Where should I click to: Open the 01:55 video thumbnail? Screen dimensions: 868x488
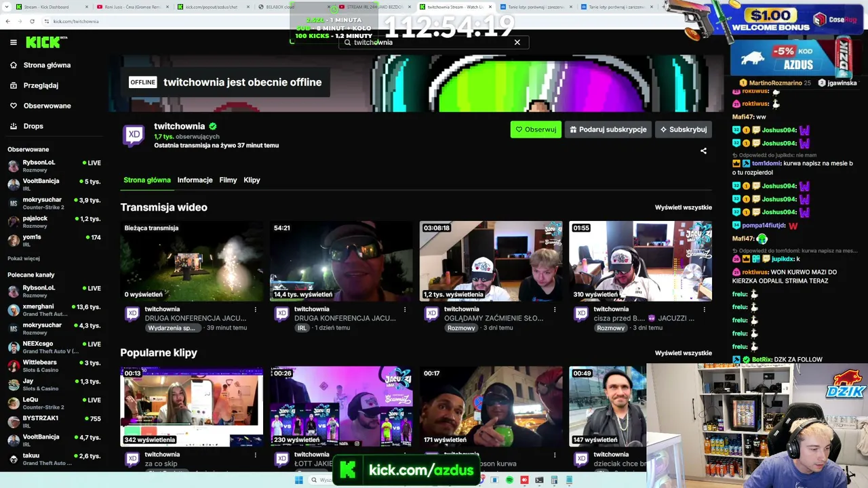[x=640, y=261]
